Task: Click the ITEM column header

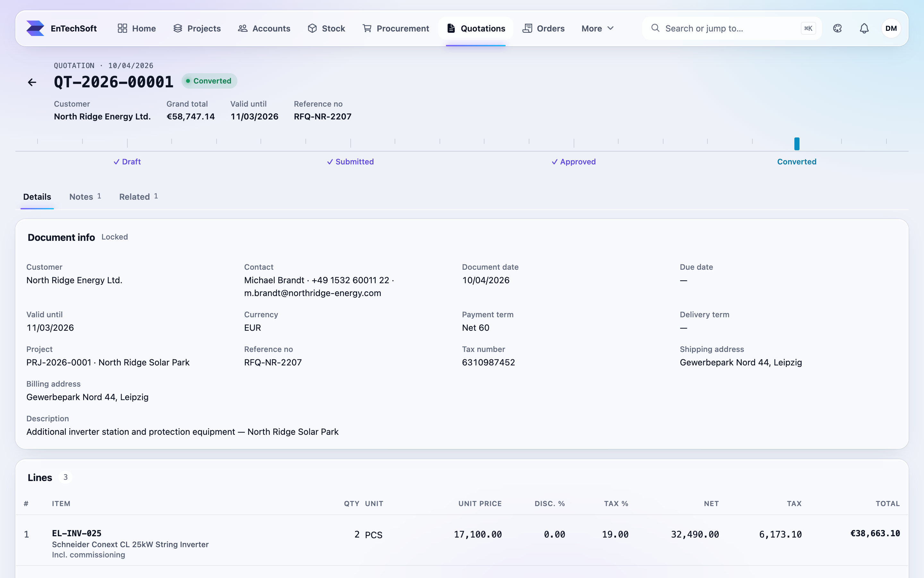Action: tap(61, 504)
